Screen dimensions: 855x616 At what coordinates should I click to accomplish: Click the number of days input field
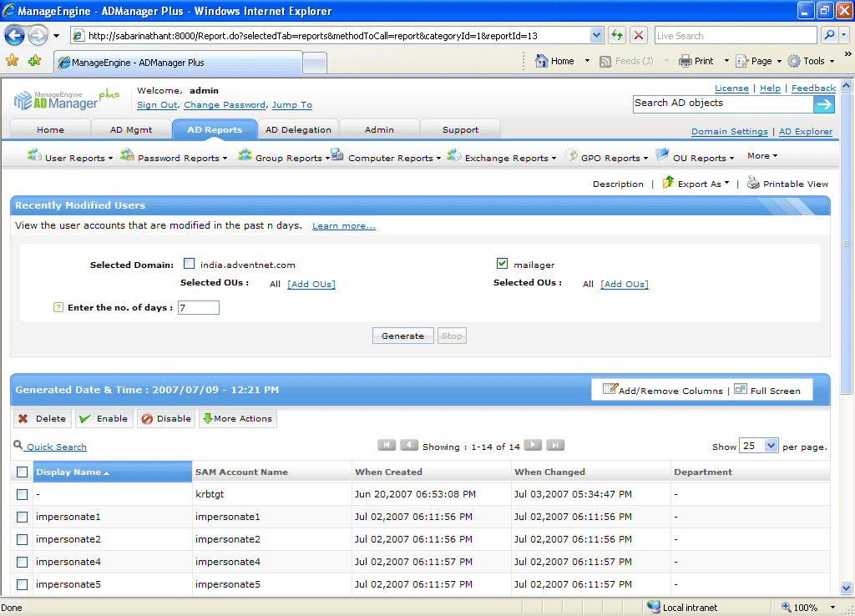click(x=198, y=308)
